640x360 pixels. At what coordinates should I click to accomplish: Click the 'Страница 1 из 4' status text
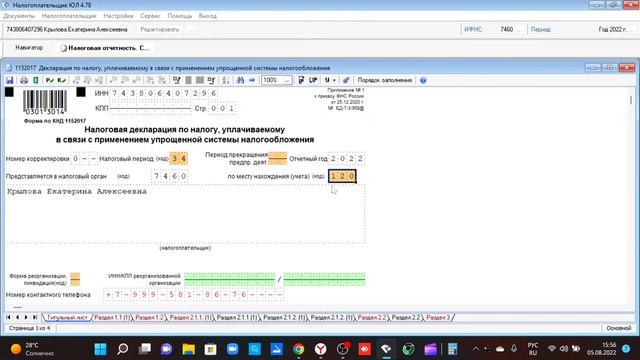[x=30, y=328]
